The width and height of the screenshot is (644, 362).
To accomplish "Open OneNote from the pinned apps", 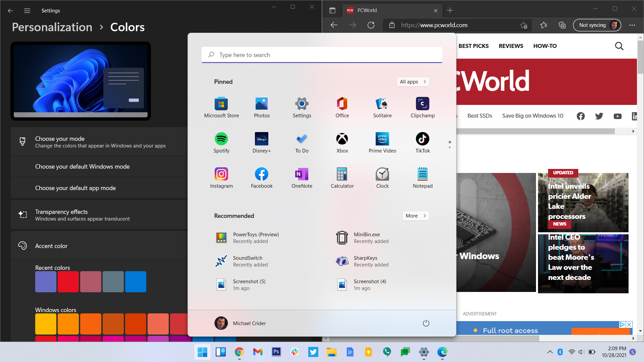I will click(302, 177).
